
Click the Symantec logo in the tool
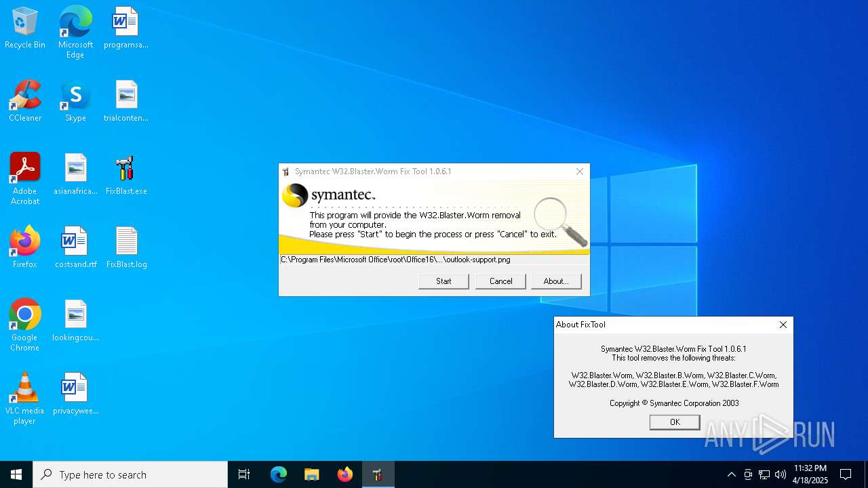pos(329,195)
